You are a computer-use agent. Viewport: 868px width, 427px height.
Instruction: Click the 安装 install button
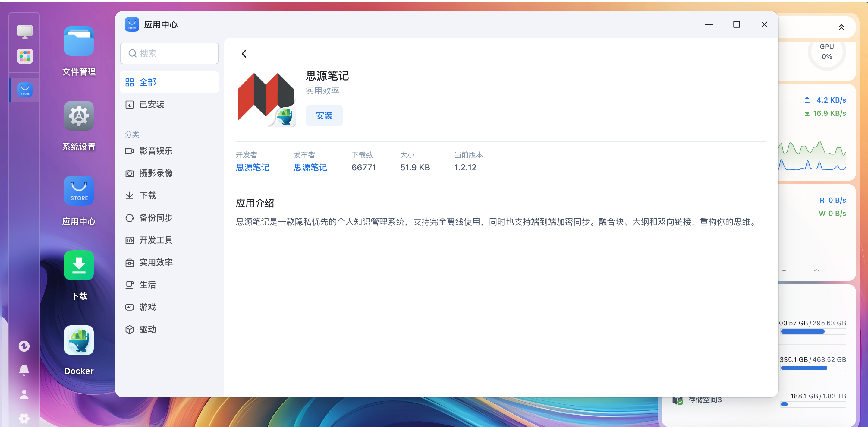click(x=324, y=115)
